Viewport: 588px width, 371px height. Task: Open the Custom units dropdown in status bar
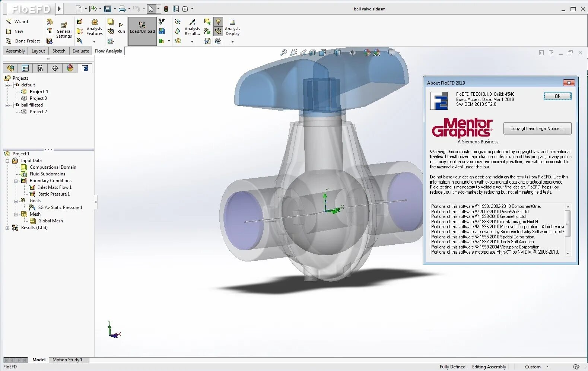[536, 367]
